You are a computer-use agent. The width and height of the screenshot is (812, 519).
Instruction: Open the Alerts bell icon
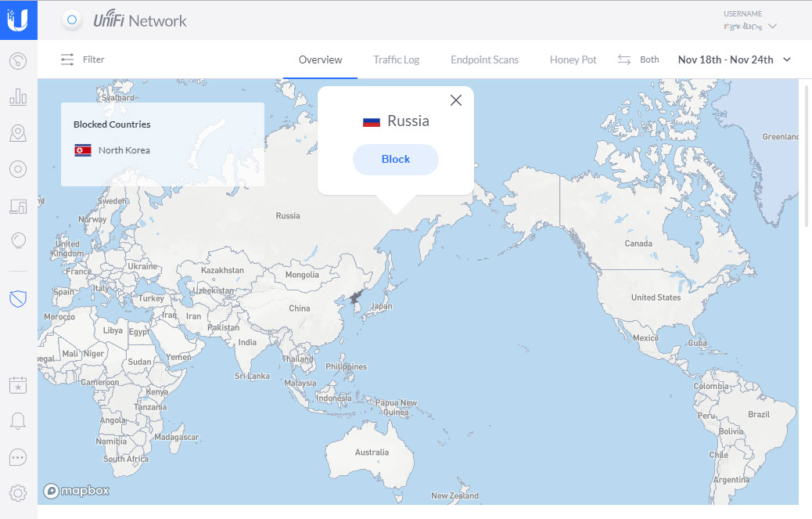[x=18, y=421]
